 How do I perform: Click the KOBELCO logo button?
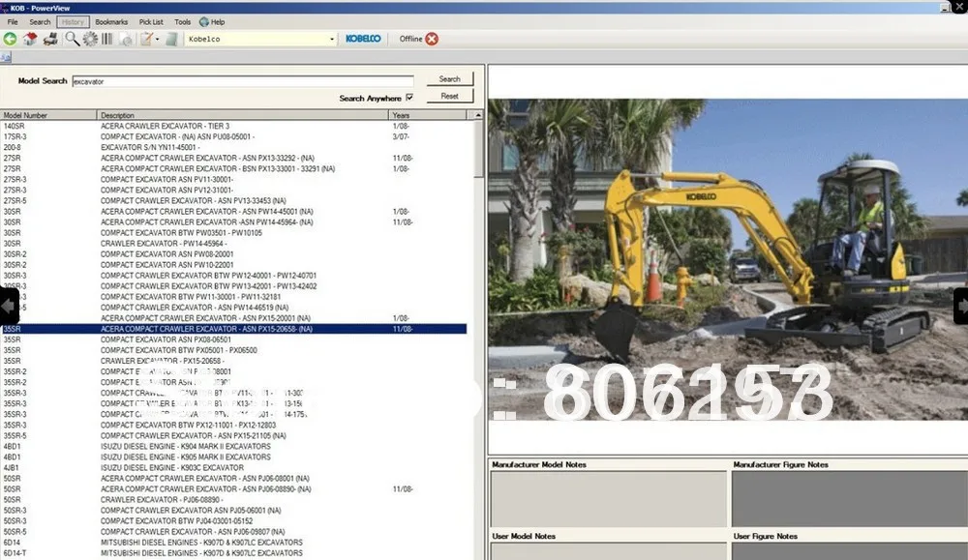(362, 39)
